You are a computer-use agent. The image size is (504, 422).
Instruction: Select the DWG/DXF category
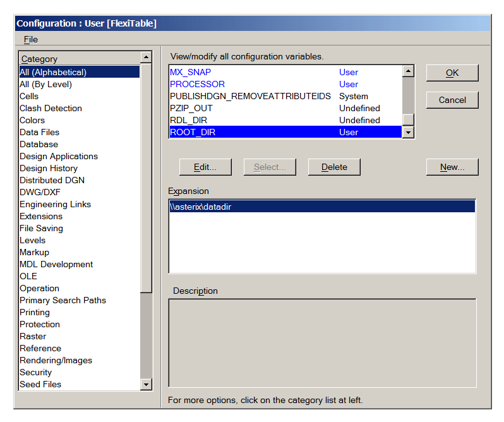(x=80, y=192)
